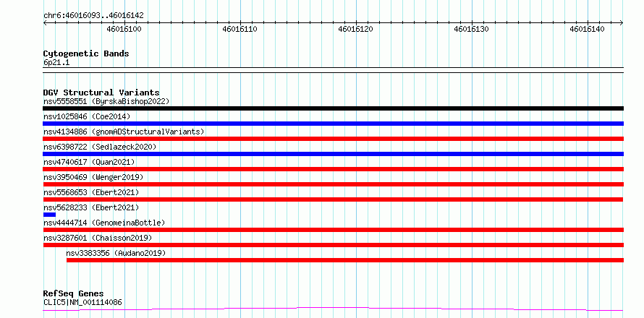Open the nsv3950469 (Wenger2019) label
The image size is (644, 318).
tap(93, 177)
